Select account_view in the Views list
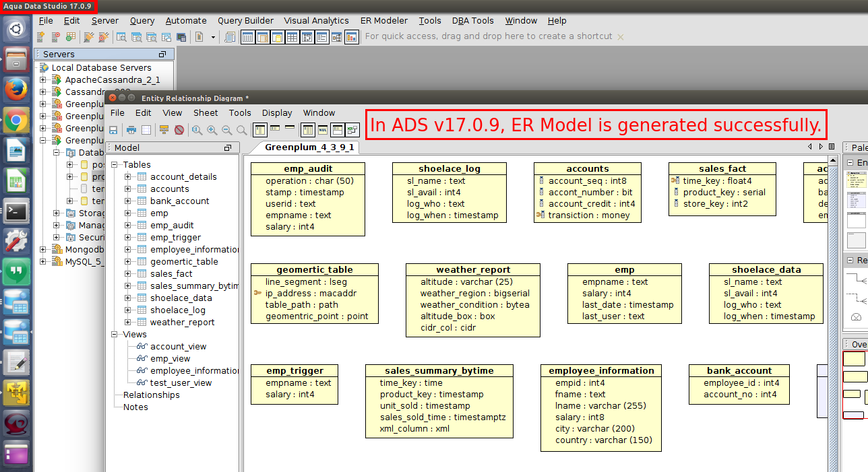The image size is (868, 472). pyautogui.click(x=178, y=347)
